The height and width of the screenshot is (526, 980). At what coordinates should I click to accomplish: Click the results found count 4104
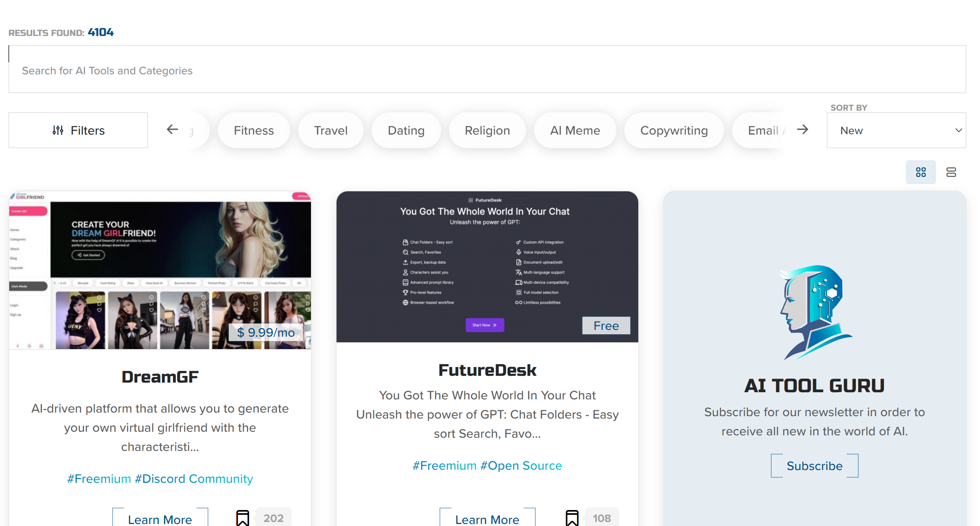pyautogui.click(x=101, y=32)
